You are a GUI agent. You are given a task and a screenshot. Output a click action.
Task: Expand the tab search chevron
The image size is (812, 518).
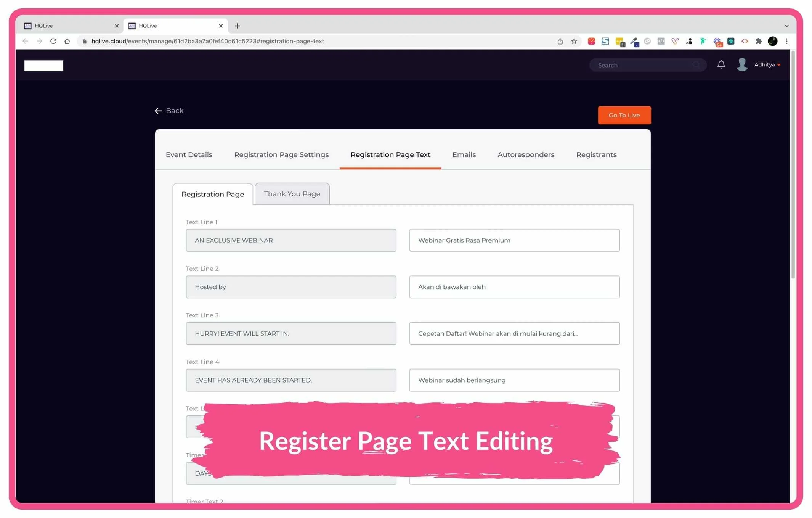point(786,26)
